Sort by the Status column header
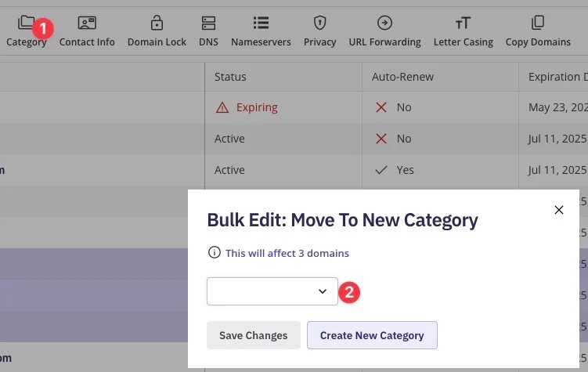This screenshot has height=372, width=588. tap(230, 77)
